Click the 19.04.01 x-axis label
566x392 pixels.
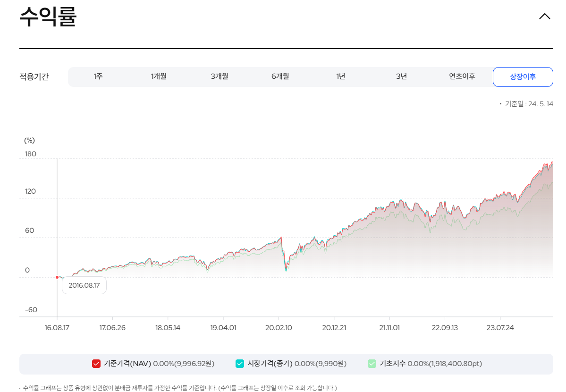(223, 328)
